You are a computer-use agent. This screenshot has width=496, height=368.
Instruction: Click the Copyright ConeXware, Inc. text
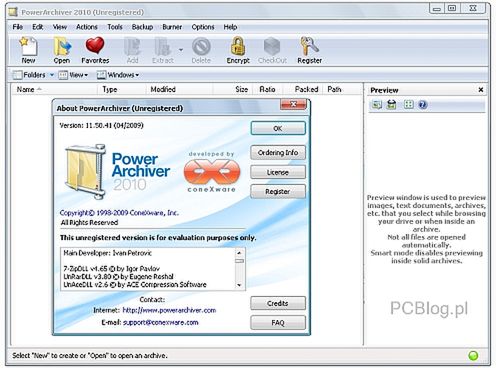[119, 213]
